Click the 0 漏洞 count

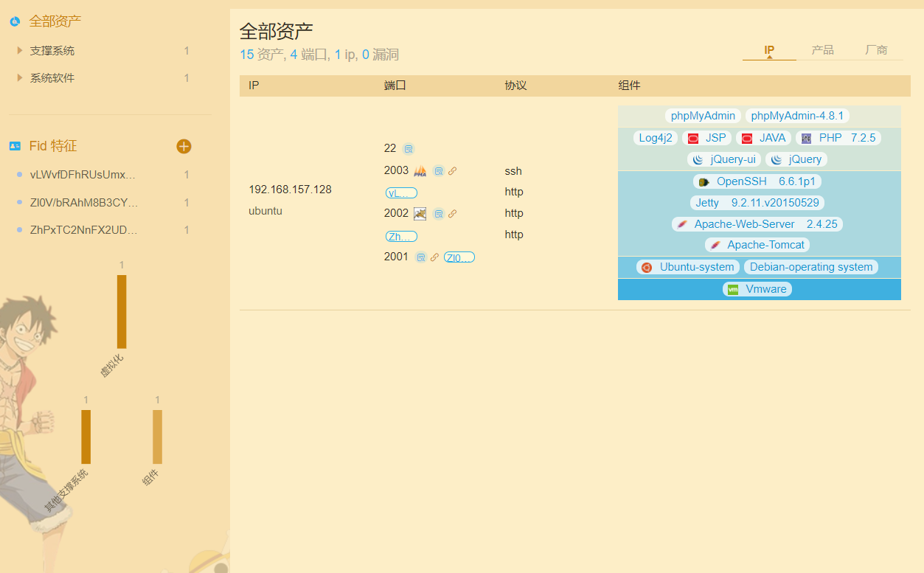(381, 55)
